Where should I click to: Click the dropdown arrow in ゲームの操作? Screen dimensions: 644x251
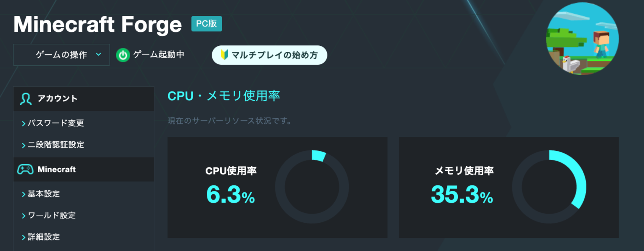(x=98, y=54)
